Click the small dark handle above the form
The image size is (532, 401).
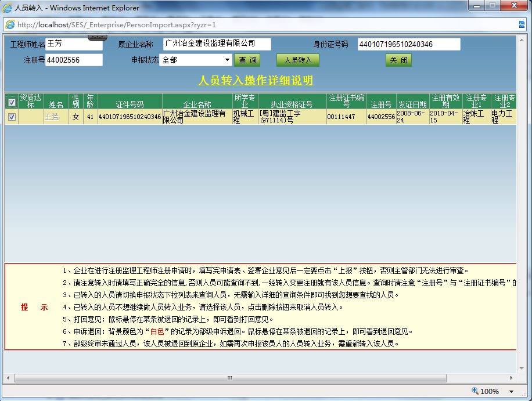(96, 38)
